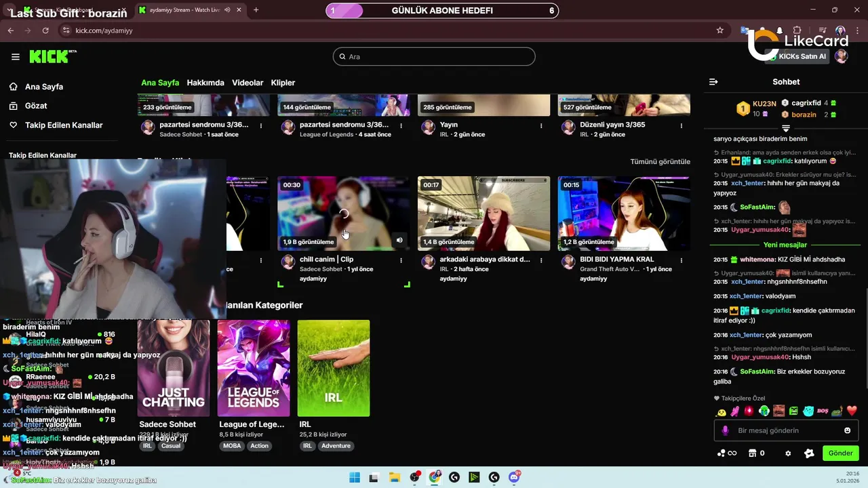868x488 pixels.
Task: Click the browser reload button
Action: [x=45, y=30]
